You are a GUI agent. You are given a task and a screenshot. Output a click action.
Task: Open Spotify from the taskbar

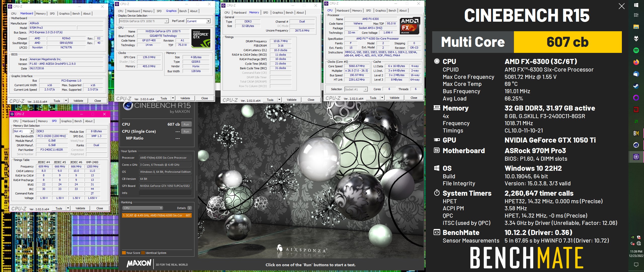tap(636, 50)
